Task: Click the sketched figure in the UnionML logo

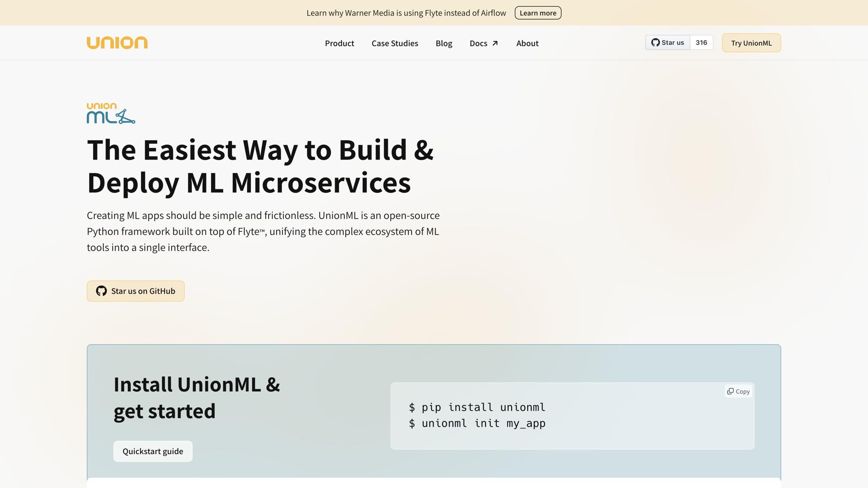Action: [x=126, y=116]
